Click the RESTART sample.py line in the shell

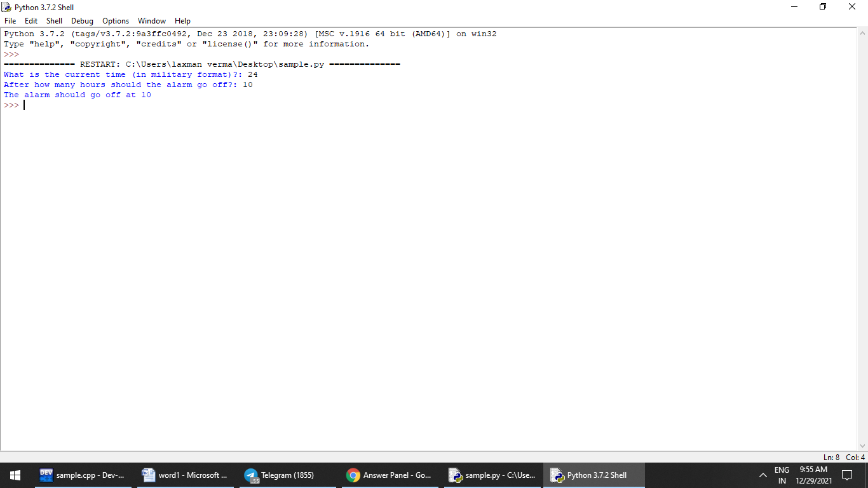coord(202,64)
